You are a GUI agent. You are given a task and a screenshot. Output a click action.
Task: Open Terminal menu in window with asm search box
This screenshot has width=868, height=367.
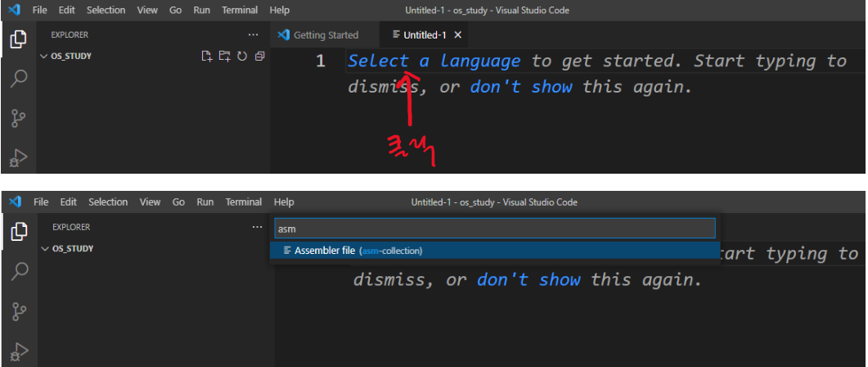click(244, 202)
